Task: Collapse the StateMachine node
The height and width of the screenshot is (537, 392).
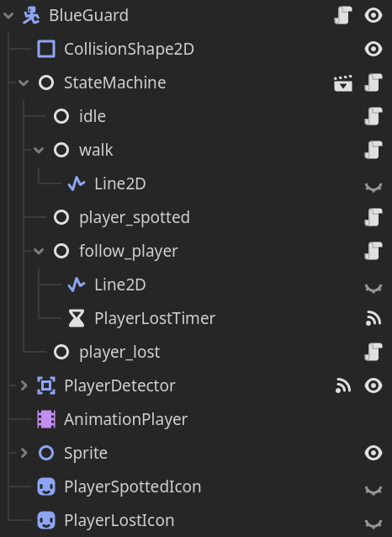Action: (24, 82)
